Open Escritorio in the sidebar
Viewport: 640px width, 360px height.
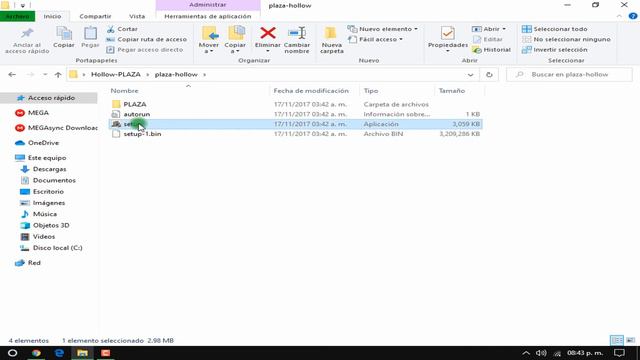coord(49,191)
